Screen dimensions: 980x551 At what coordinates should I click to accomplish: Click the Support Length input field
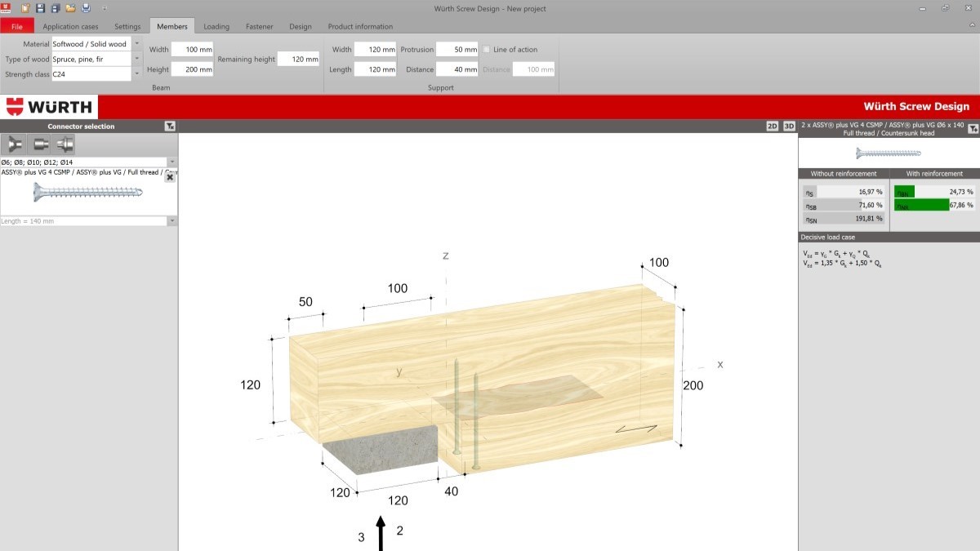point(376,69)
